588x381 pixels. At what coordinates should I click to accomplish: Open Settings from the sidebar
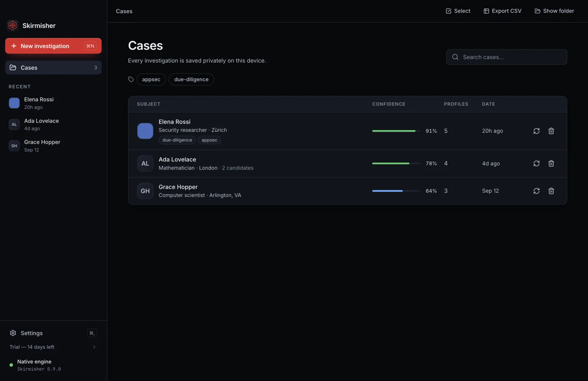click(x=53, y=333)
